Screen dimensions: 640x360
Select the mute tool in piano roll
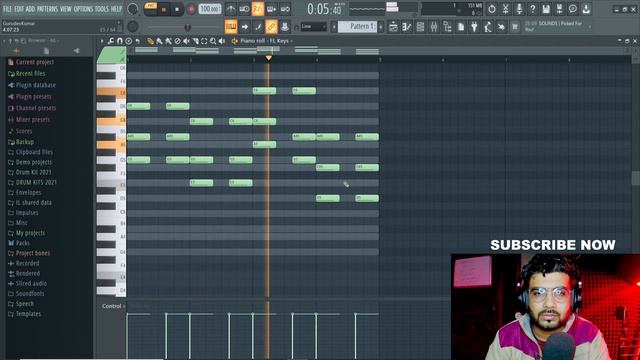(x=186, y=41)
